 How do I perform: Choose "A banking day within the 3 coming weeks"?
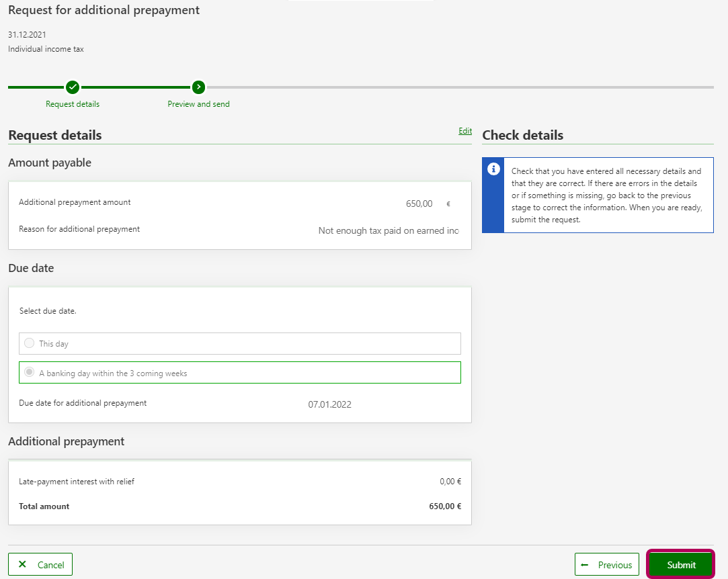point(30,373)
